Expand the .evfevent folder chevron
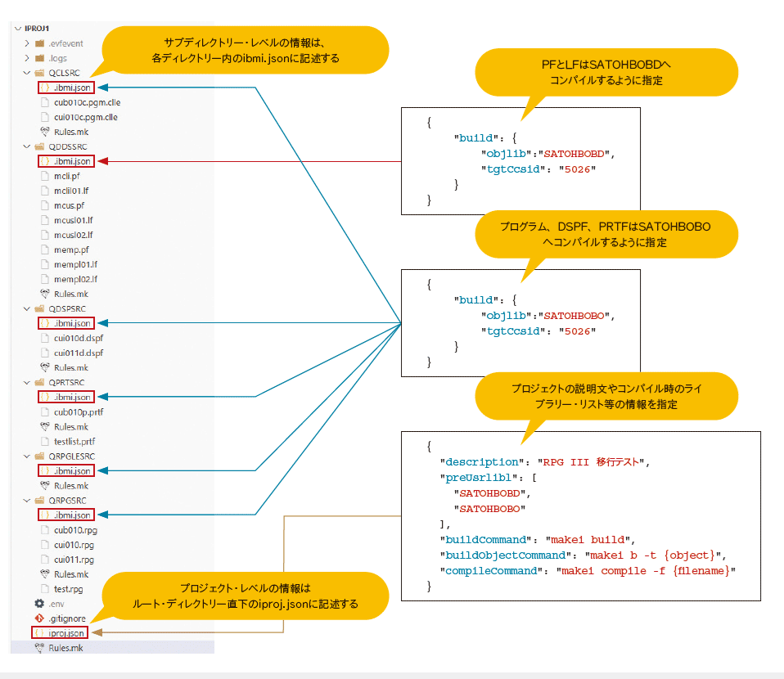 pyautogui.click(x=27, y=43)
